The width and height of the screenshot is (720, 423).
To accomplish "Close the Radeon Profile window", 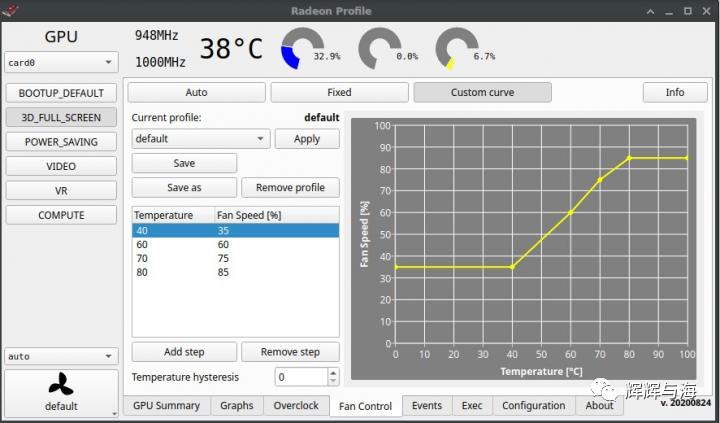I will (x=707, y=11).
